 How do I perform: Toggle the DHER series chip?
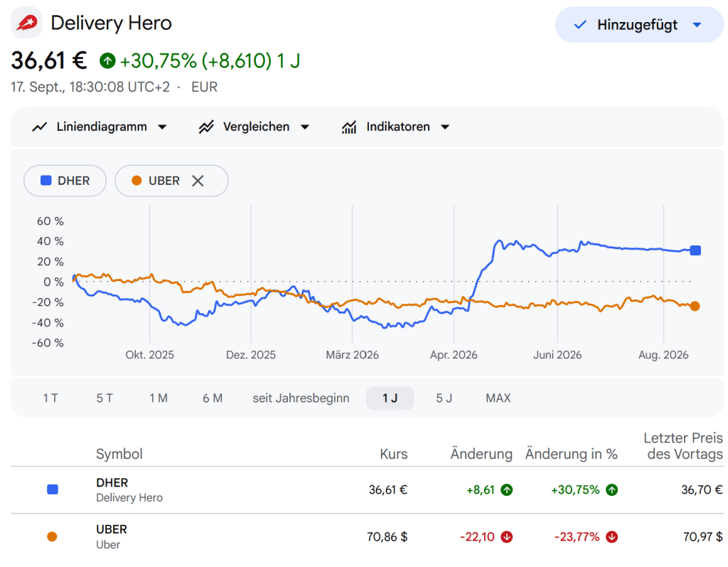point(65,181)
